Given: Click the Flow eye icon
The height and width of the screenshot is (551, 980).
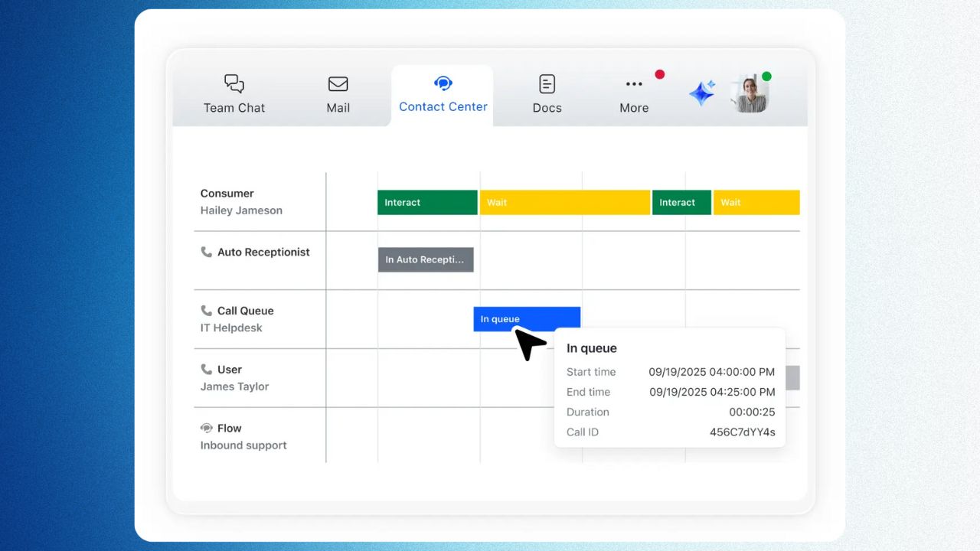Looking at the screenshot, I should click(206, 429).
